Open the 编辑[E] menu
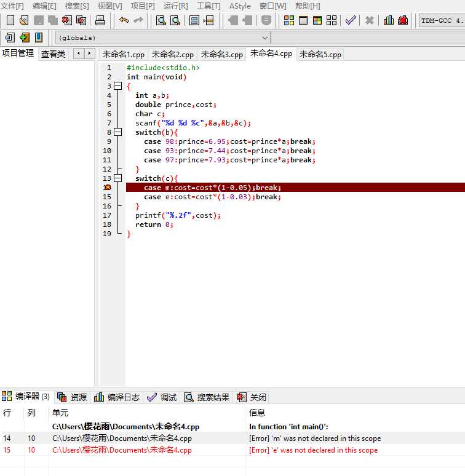Screen dimensions: 465x476 pos(44,6)
